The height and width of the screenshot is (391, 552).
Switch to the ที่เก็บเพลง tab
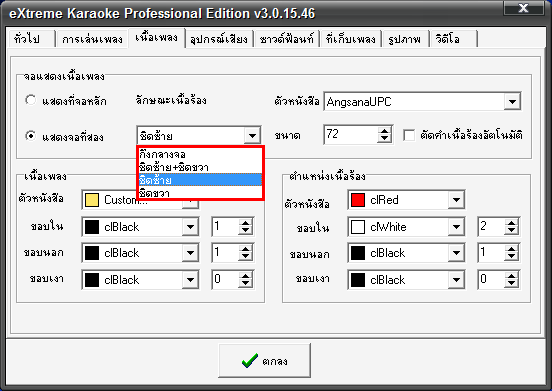pyautogui.click(x=351, y=38)
